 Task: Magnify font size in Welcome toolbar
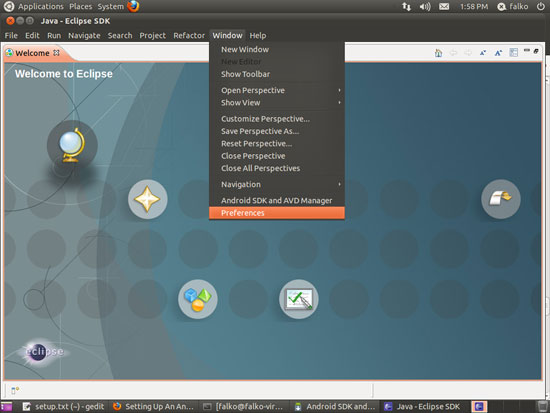click(498, 53)
